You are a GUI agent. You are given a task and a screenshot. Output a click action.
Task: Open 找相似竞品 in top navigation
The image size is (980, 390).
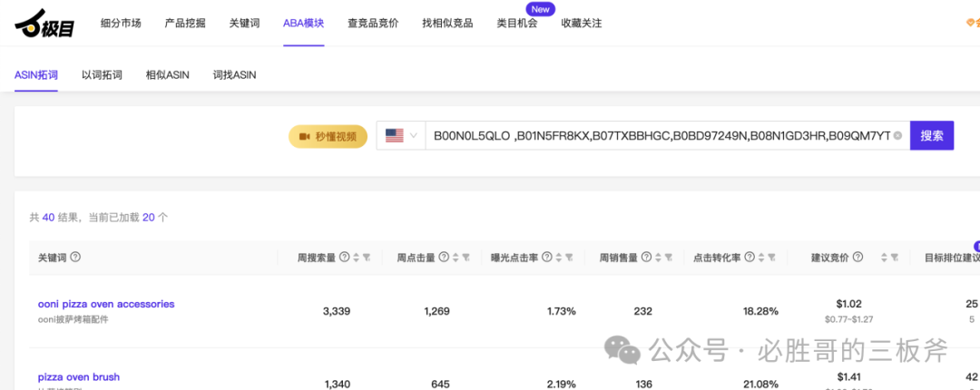447,24
